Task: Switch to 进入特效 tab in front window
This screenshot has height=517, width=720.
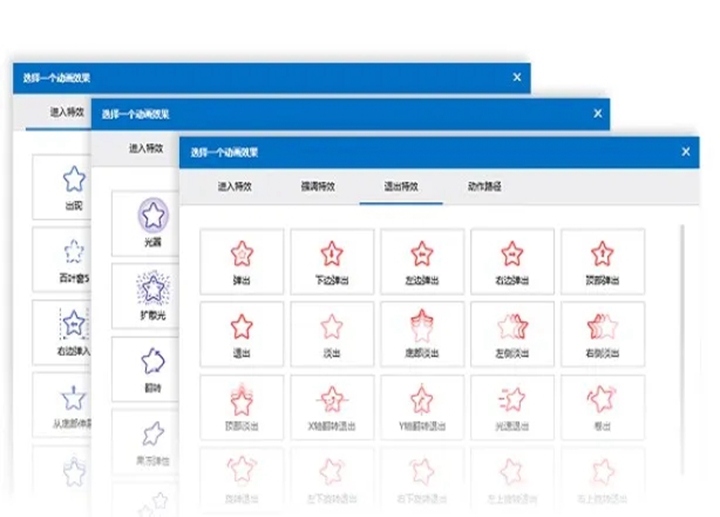Action: click(235, 186)
